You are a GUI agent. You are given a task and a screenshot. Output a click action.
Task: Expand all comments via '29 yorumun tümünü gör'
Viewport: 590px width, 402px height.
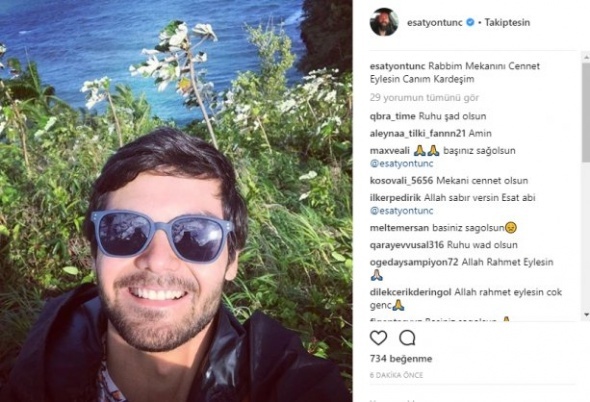pos(424,98)
